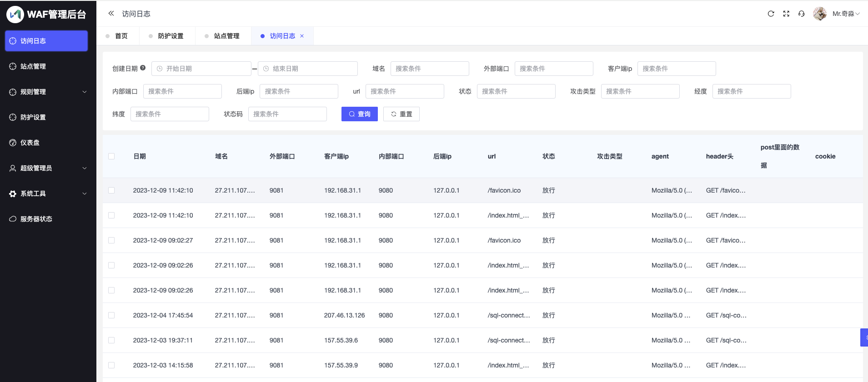Focus the 外部端口 search field
The width and height of the screenshot is (868, 382).
(x=554, y=69)
